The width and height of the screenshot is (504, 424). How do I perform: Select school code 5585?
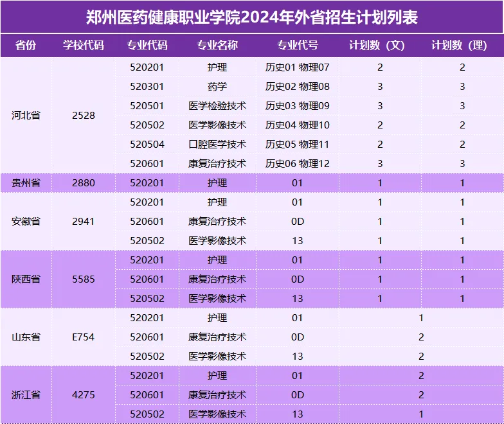point(84,279)
